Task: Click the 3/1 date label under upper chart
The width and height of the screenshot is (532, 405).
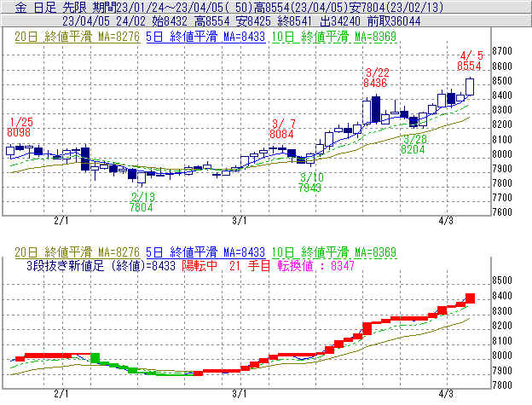Action: pyautogui.click(x=240, y=221)
